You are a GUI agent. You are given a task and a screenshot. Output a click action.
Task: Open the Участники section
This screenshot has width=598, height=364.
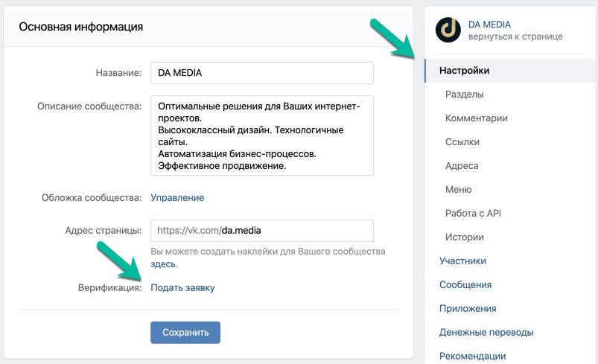(x=462, y=261)
